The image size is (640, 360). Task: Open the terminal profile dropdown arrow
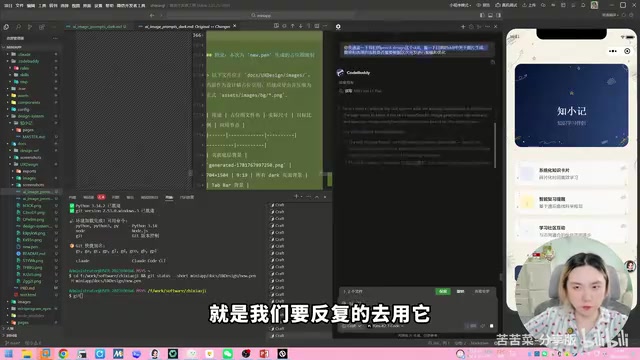[x=302, y=197]
